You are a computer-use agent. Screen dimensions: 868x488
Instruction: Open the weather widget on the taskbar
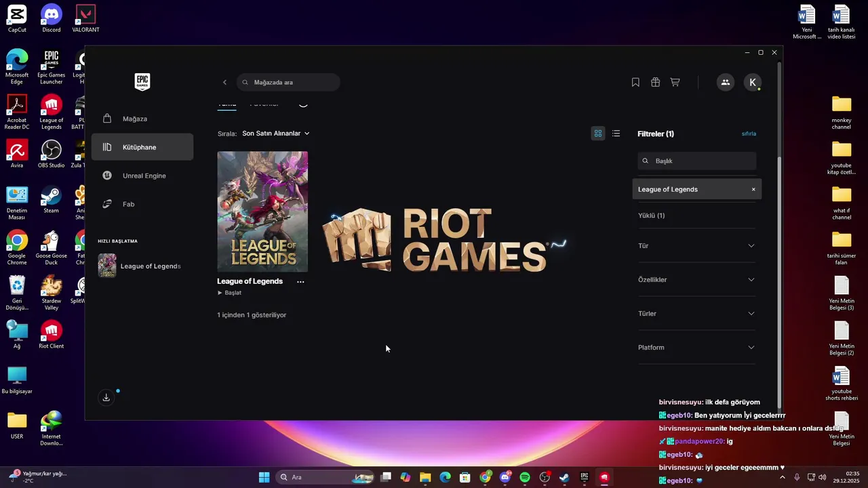pos(37,476)
